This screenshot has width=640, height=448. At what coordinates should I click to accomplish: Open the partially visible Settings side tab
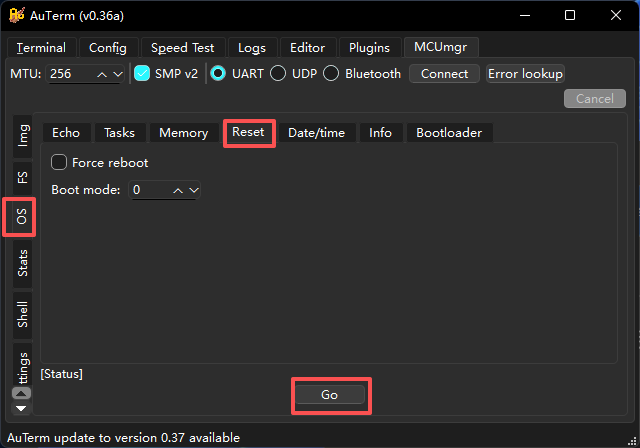(22, 366)
